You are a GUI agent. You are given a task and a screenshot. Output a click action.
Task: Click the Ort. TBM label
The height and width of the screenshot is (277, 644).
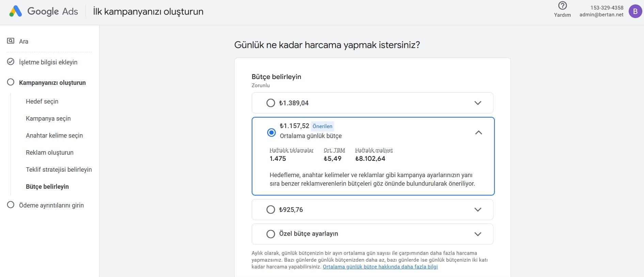click(334, 150)
